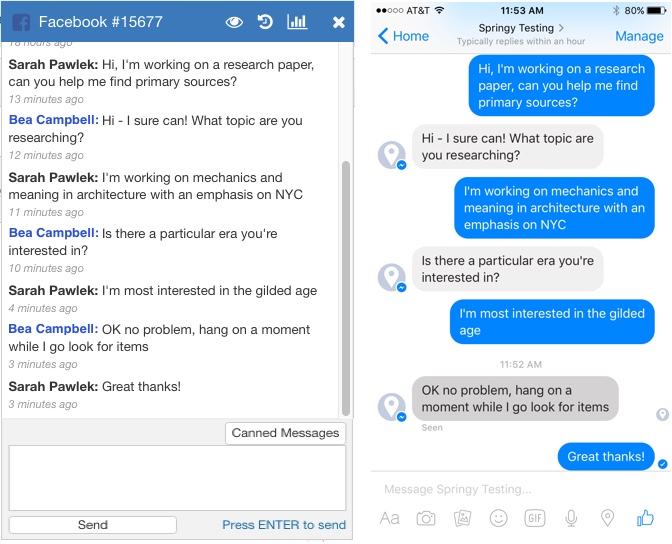Screen dimensions: 672x544
Task: Click the '4 minutes ago' timestamp
Action: click(x=43, y=308)
